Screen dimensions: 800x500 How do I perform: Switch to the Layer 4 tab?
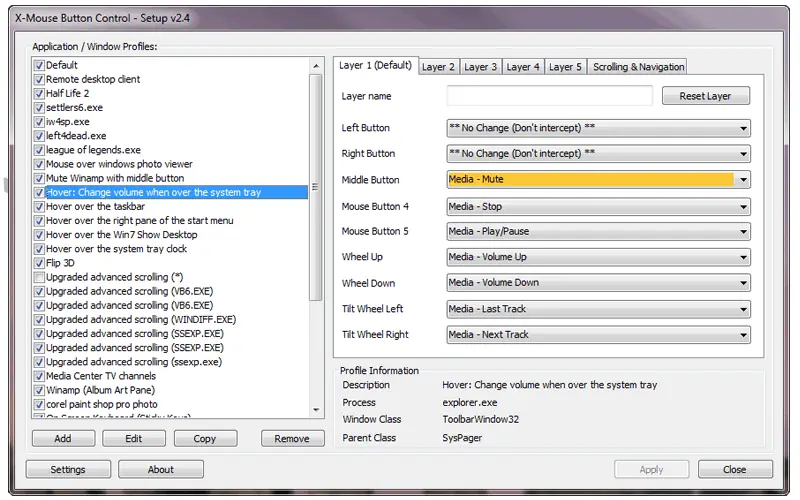click(522, 67)
